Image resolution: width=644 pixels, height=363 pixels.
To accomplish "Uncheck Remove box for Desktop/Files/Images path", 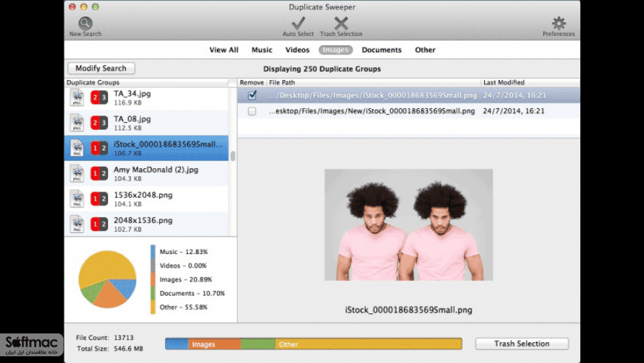I will 252,95.
